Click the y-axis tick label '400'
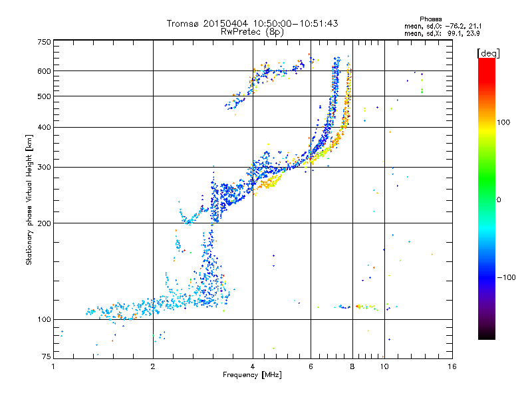The image size is (532, 399). click(44, 128)
